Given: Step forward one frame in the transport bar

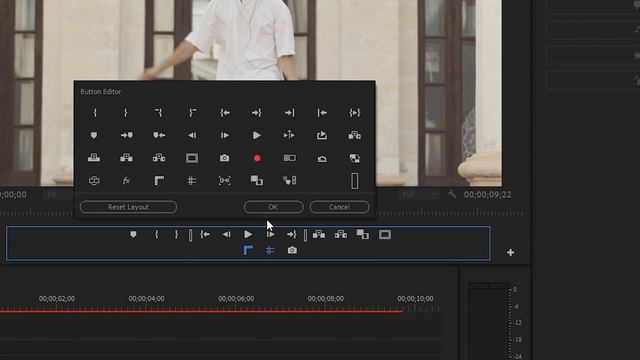Looking at the screenshot, I should pos(270,234).
